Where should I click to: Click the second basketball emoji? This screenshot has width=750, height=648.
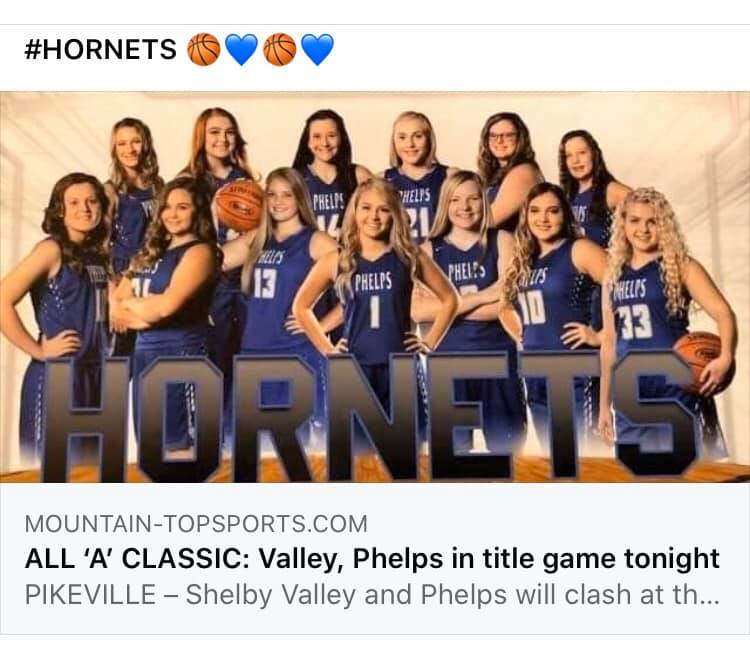tap(279, 49)
